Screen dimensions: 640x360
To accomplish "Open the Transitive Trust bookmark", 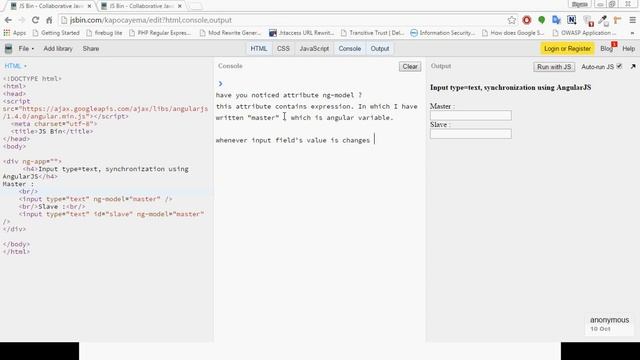I will [372, 33].
